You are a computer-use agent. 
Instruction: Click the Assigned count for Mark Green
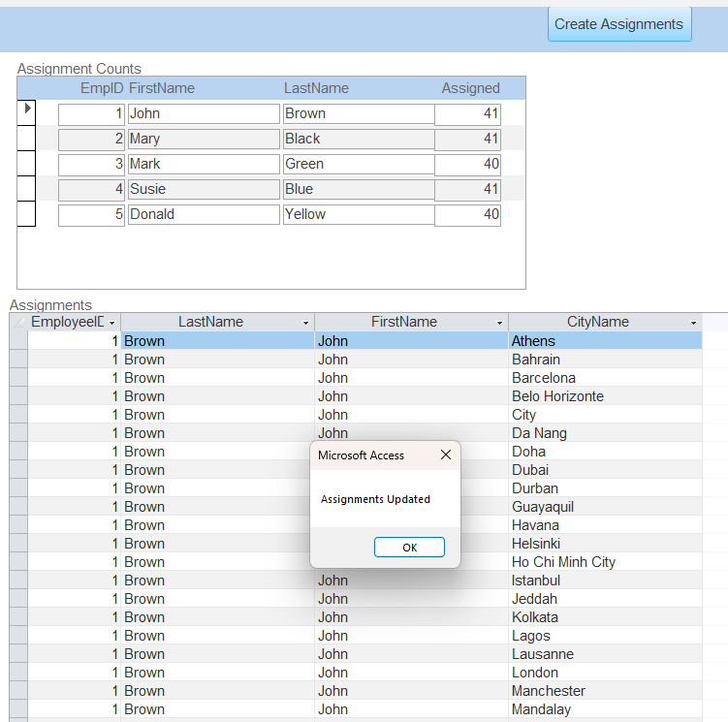point(467,164)
